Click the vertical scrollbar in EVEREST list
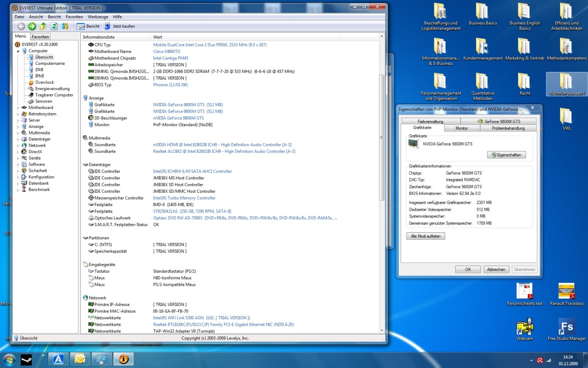 [381, 137]
